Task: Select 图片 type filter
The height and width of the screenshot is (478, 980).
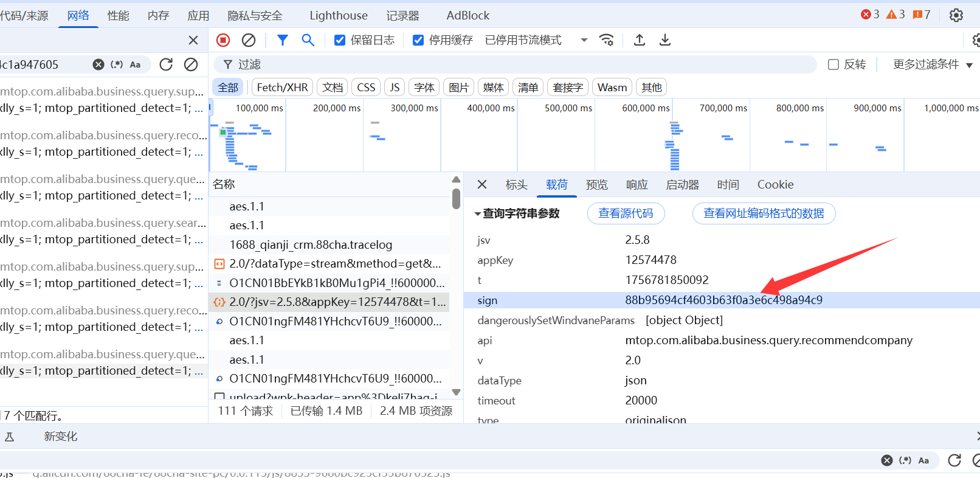Action: (x=459, y=88)
